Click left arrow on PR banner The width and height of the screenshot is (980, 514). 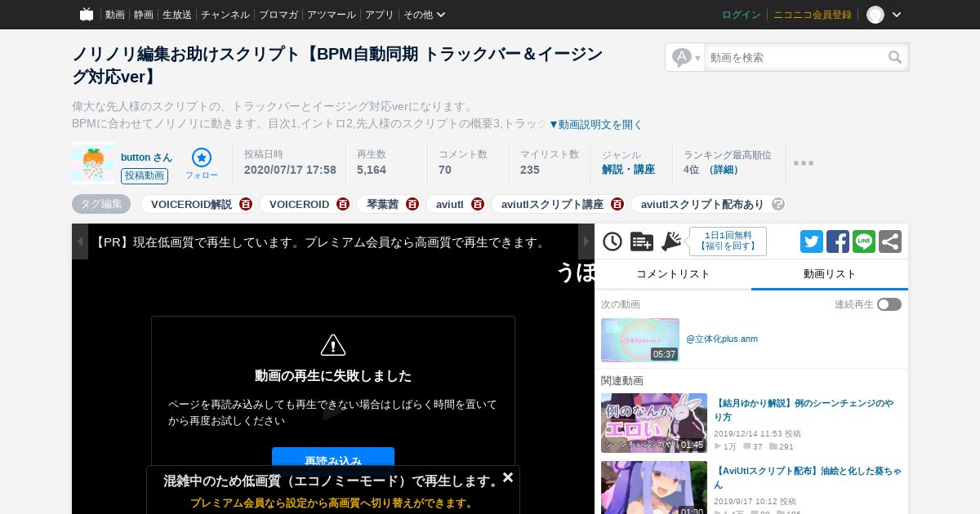[x=80, y=241]
